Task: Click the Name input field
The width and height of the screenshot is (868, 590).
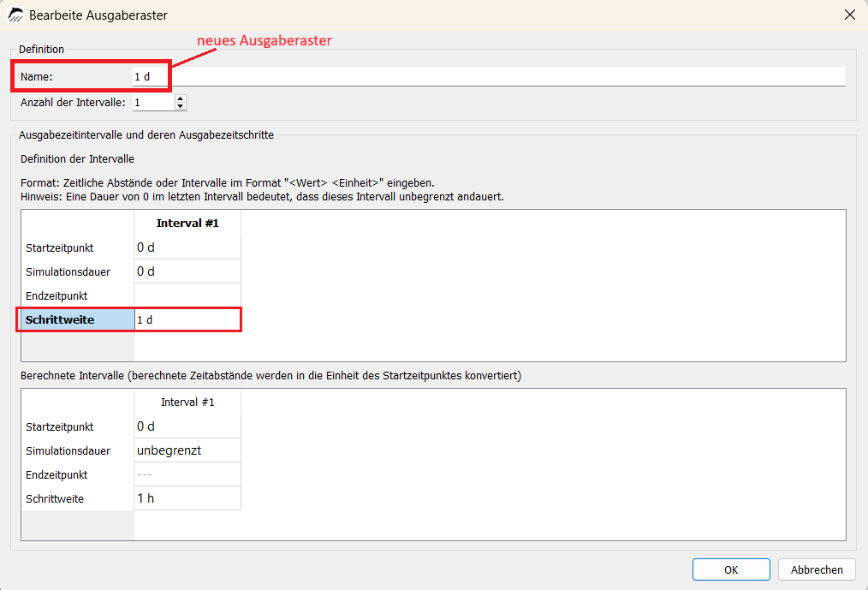Action: 489,76
